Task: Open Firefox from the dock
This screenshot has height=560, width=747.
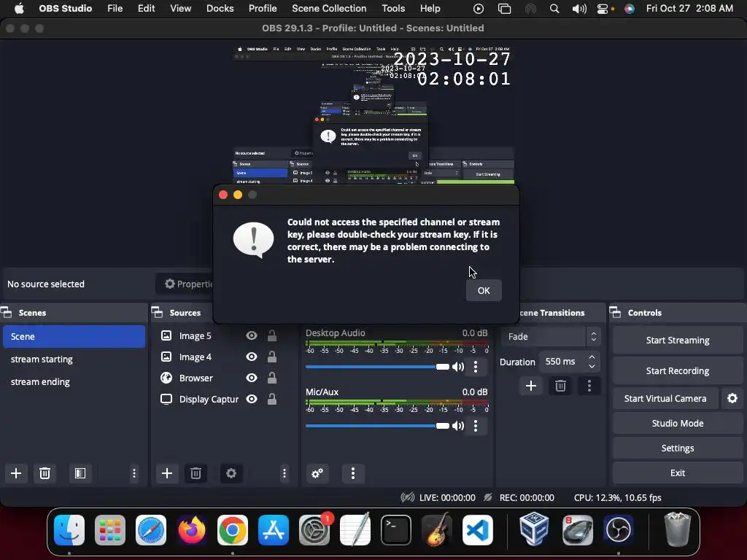Action: 192,530
